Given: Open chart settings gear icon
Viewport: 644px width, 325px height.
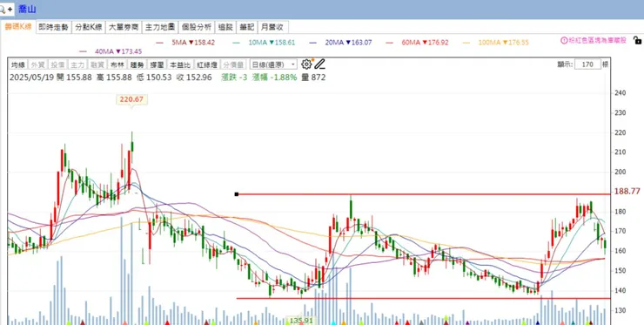Looking at the screenshot, I should tap(306, 64).
